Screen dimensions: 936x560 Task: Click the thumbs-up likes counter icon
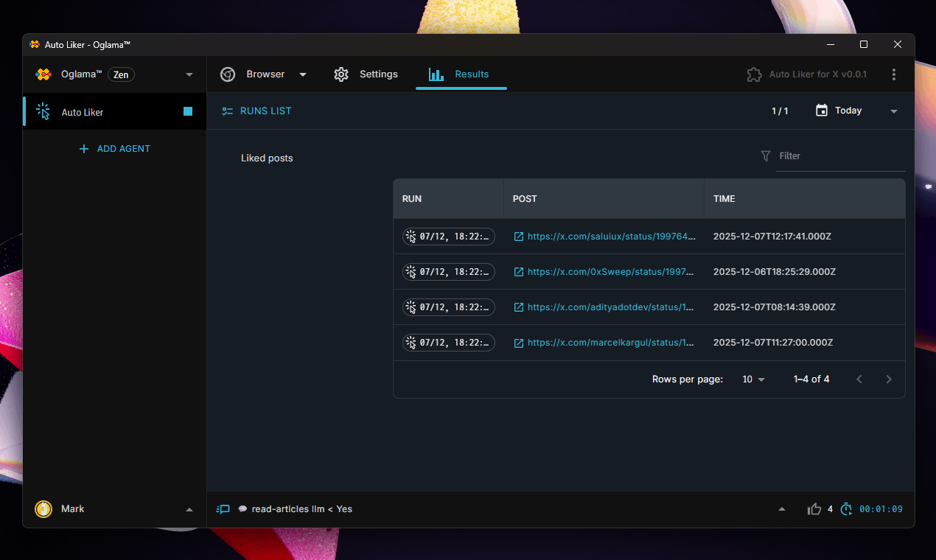point(814,508)
